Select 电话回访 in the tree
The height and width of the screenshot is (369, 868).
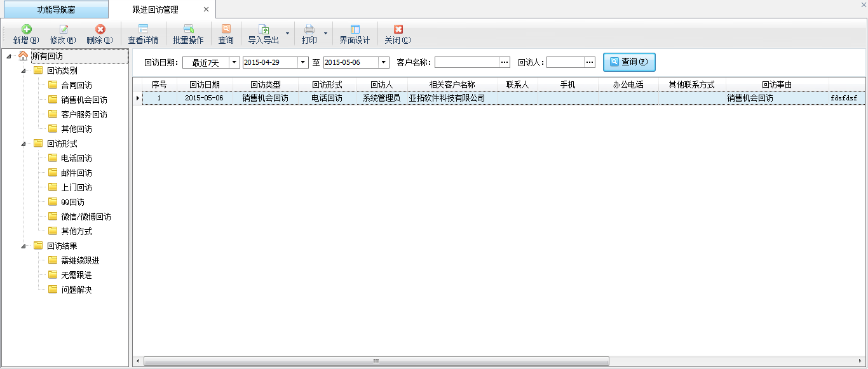(76, 158)
